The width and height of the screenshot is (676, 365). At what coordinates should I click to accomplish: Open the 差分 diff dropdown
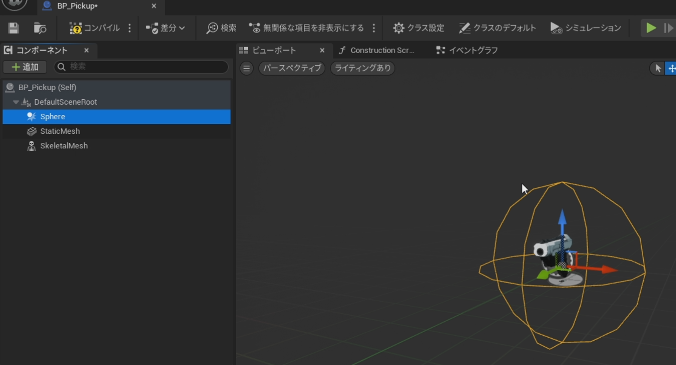click(166, 28)
